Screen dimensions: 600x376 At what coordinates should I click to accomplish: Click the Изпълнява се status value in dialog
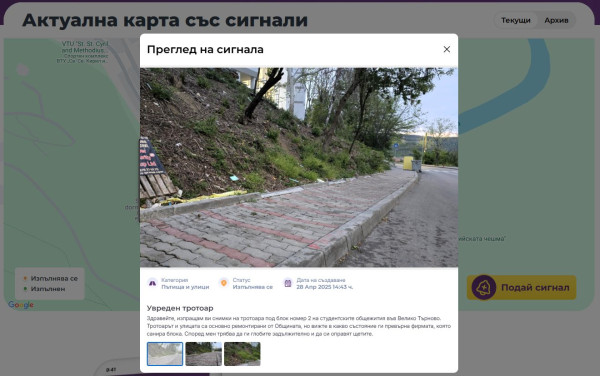(x=253, y=287)
